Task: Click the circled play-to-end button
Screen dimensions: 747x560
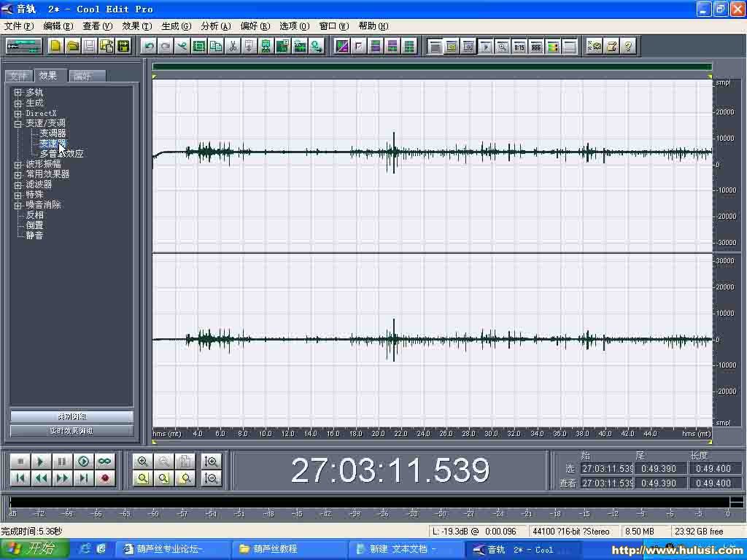Action: point(83,461)
